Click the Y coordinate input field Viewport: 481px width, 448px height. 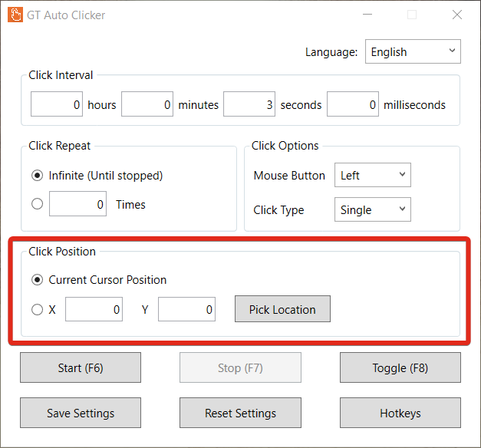click(x=187, y=309)
